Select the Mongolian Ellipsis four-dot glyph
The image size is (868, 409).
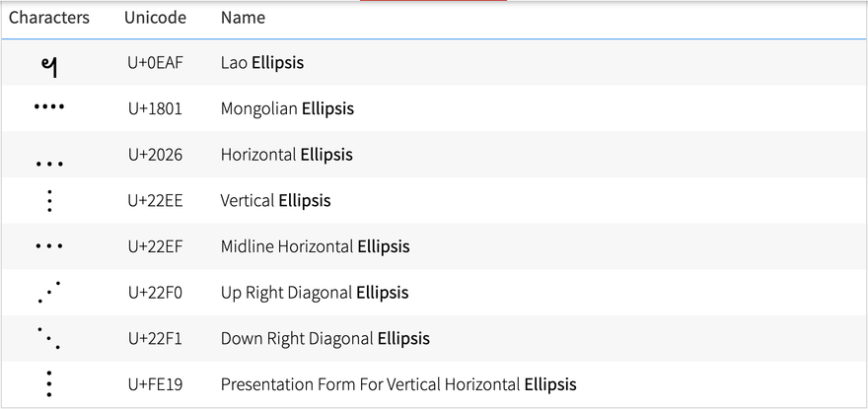(49, 106)
